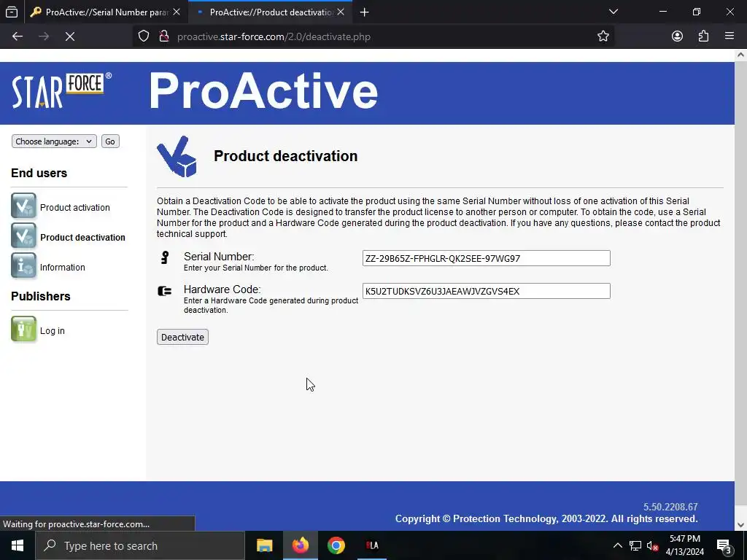Screen dimensions: 747x560
Task: Click the Serial Number field label
Action: [219, 257]
